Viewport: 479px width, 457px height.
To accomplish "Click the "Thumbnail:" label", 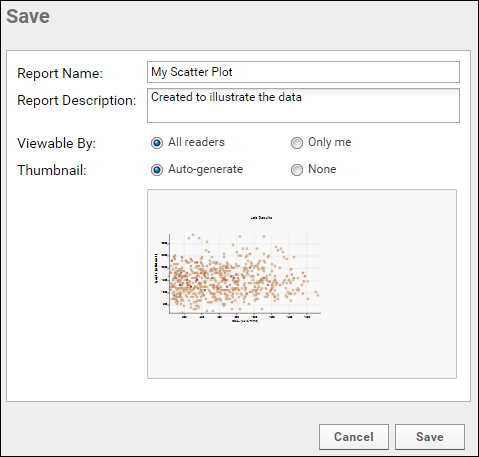I will point(52,170).
